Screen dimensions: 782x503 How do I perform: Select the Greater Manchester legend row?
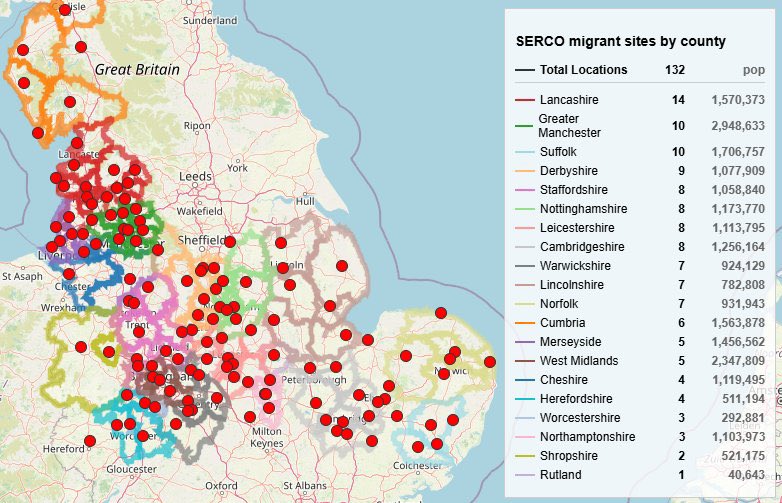[640, 126]
